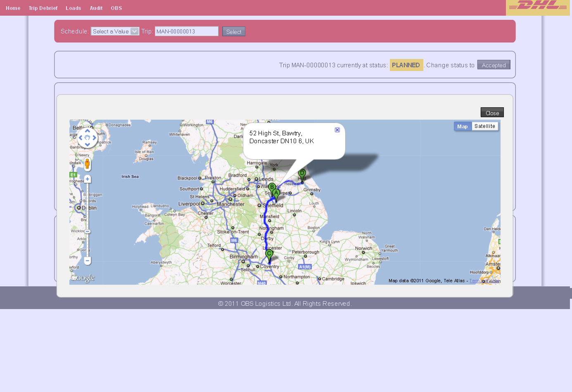This screenshot has width=572, height=392.
Task: Click map marker D near Hull
Action: coord(302,174)
